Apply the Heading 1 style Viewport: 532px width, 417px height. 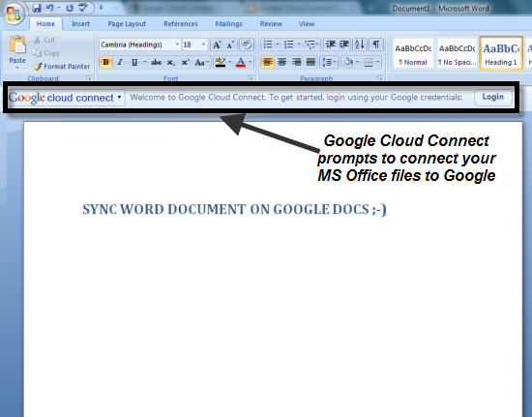click(x=501, y=53)
